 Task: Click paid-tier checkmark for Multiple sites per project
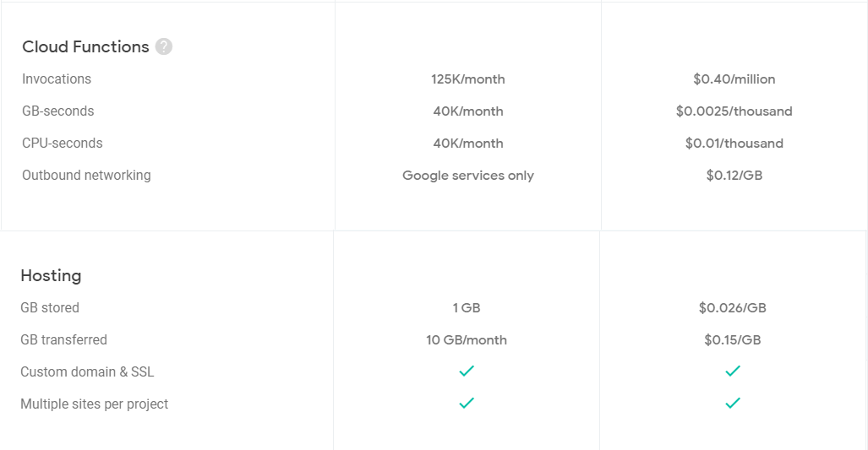click(x=733, y=403)
